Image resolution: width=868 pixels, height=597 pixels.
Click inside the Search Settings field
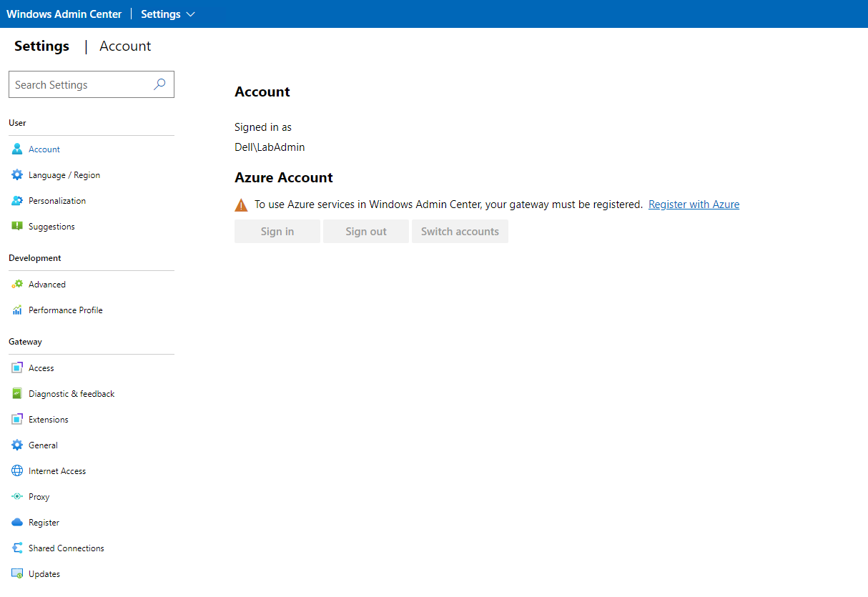click(79, 84)
